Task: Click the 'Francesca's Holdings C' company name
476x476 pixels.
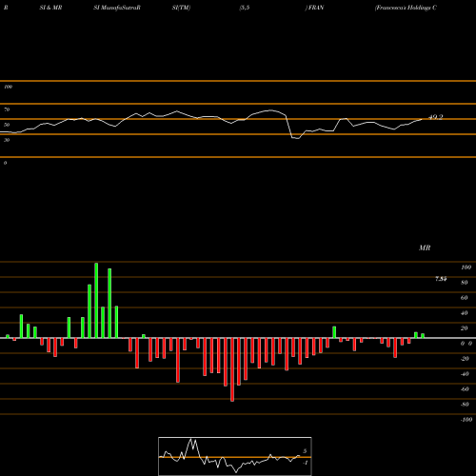Action: pos(406,8)
